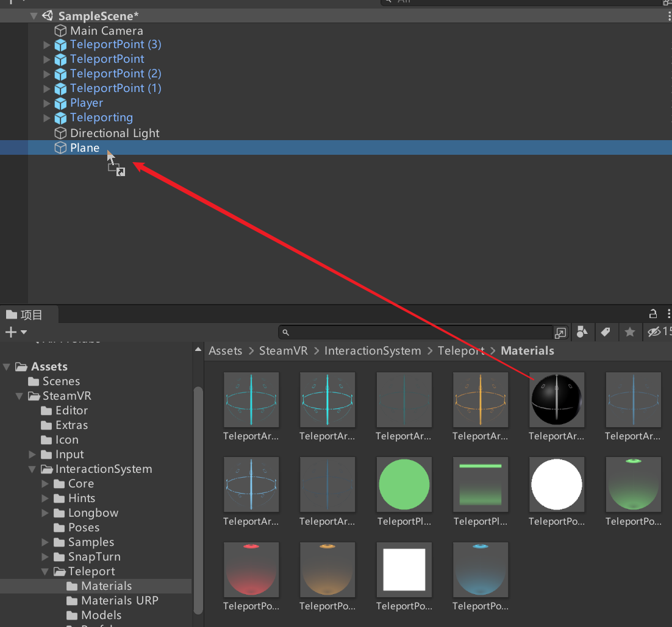Expand the Player object in hierarchy
Image resolution: width=672 pixels, height=627 pixels.
click(47, 103)
